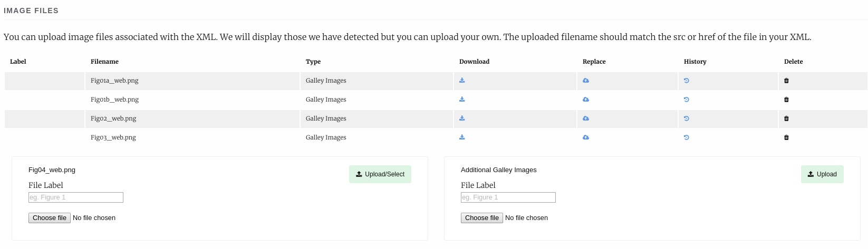Choose file for Additional Galley Images
Image resolution: width=868 pixels, height=249 pixels.
click(x=482, y=218)
